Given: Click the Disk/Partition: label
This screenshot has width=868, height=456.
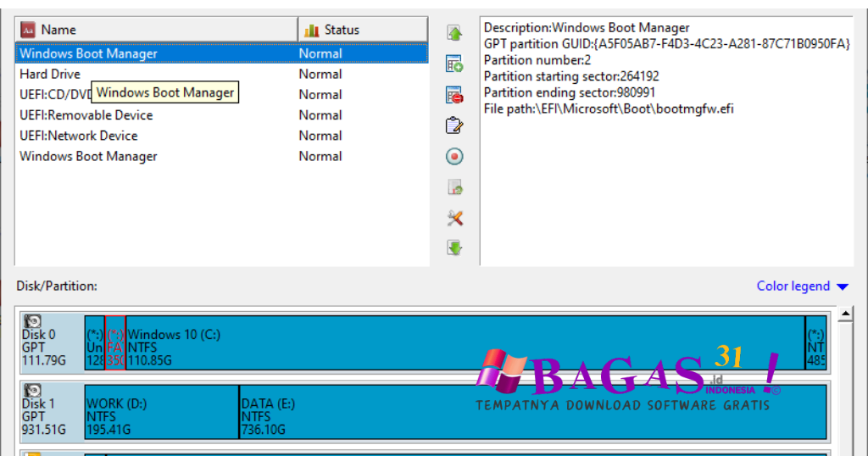Looking at the screenshot, I should (57, 286).
